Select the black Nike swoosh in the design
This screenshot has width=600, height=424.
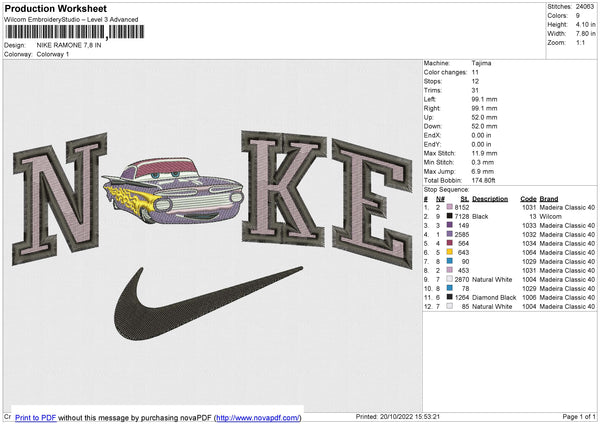pyautogui.click(x=208, y=303)
